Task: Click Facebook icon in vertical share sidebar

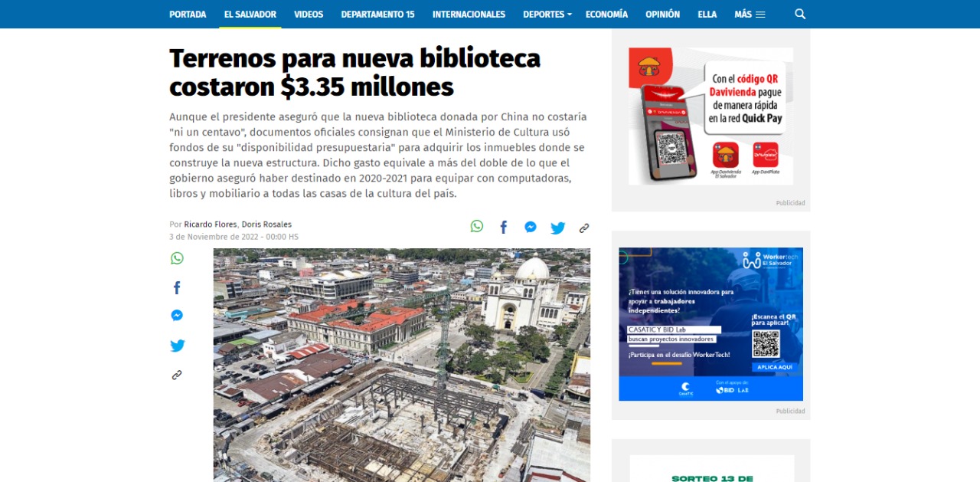Action: [177, 287]
